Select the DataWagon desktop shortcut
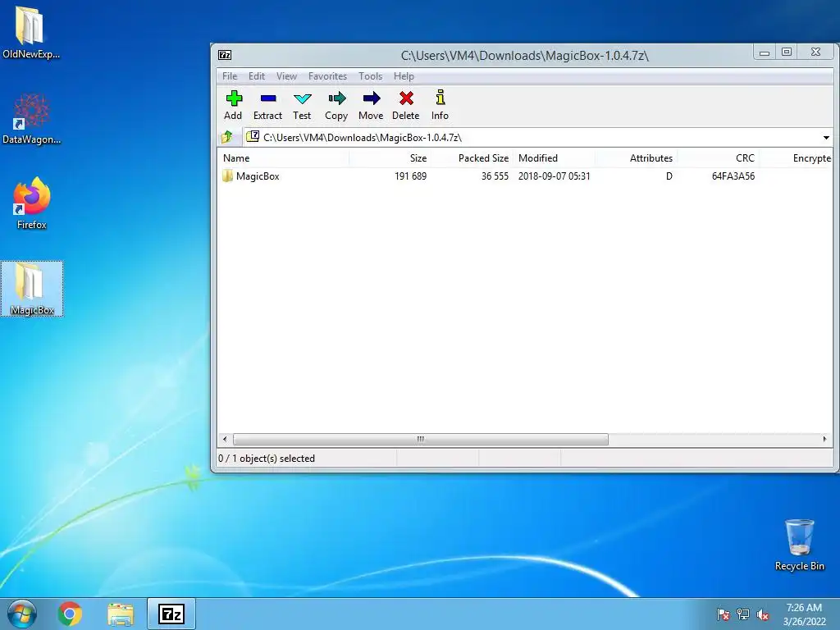 pyautogui.click(x=31, y=118)
